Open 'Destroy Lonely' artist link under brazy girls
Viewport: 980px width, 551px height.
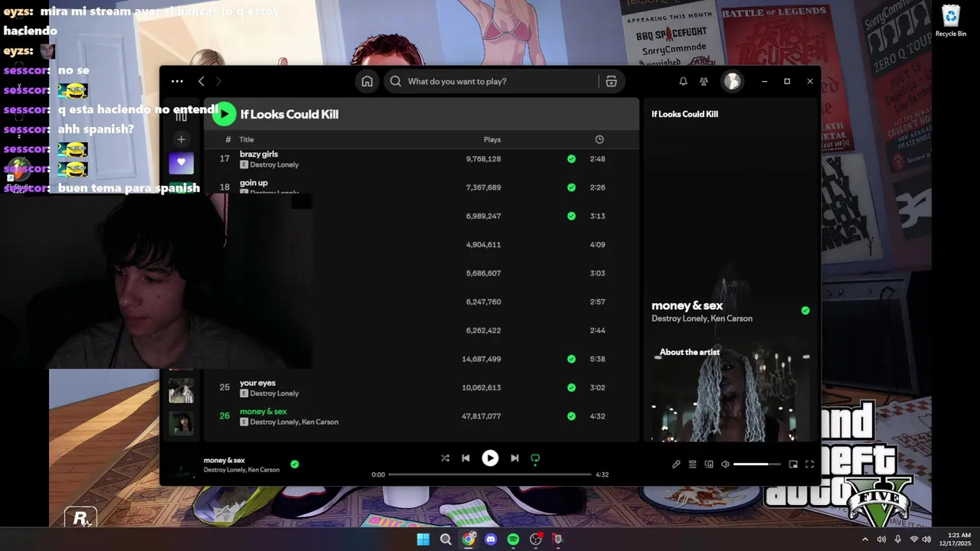coord(274,165)
